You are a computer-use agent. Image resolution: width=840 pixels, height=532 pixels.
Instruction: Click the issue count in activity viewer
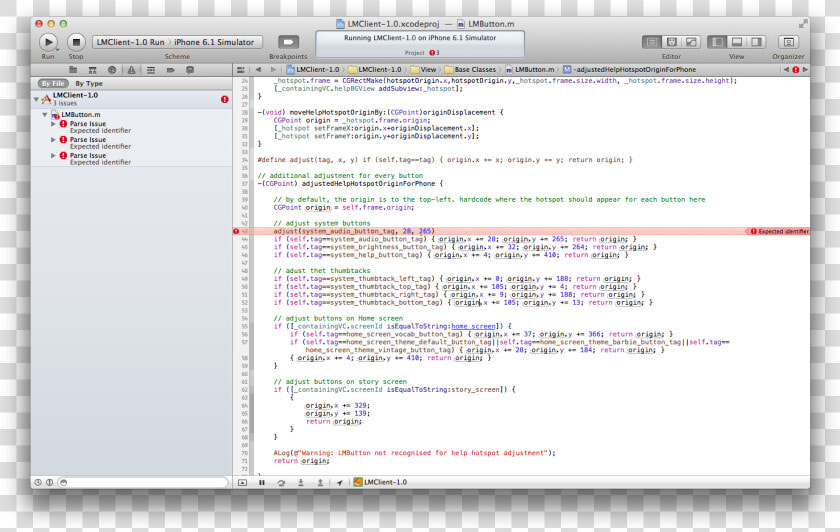pos(434,53)
